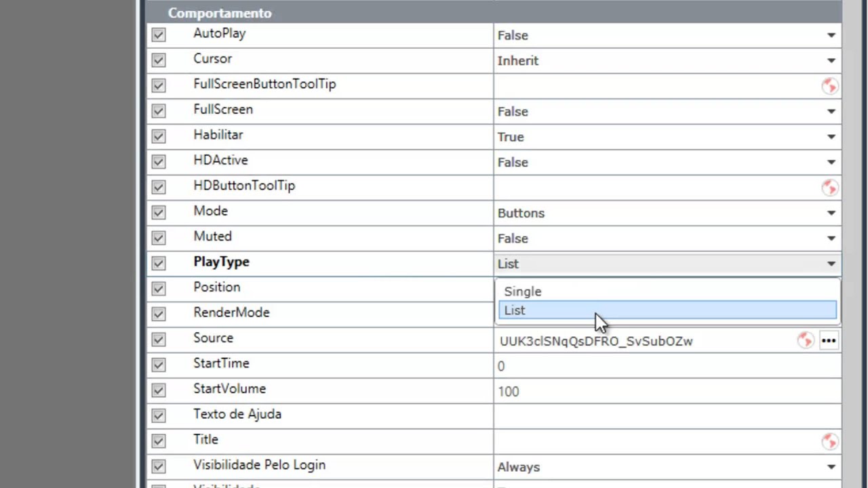Toggle the Position checkbox
This screenshot has width=868, height=488.
pos(159,289)
